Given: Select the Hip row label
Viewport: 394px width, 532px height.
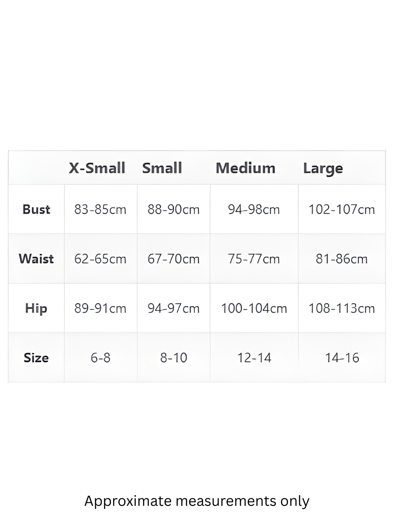Looking at the screenshot, I should tap(36, 308).
